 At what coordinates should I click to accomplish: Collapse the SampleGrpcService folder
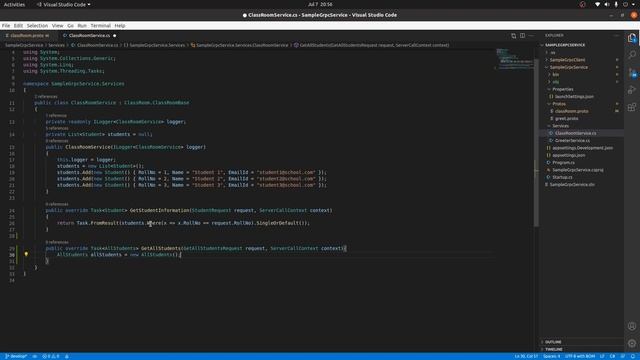pyautogui.click(x=569, y=67)
